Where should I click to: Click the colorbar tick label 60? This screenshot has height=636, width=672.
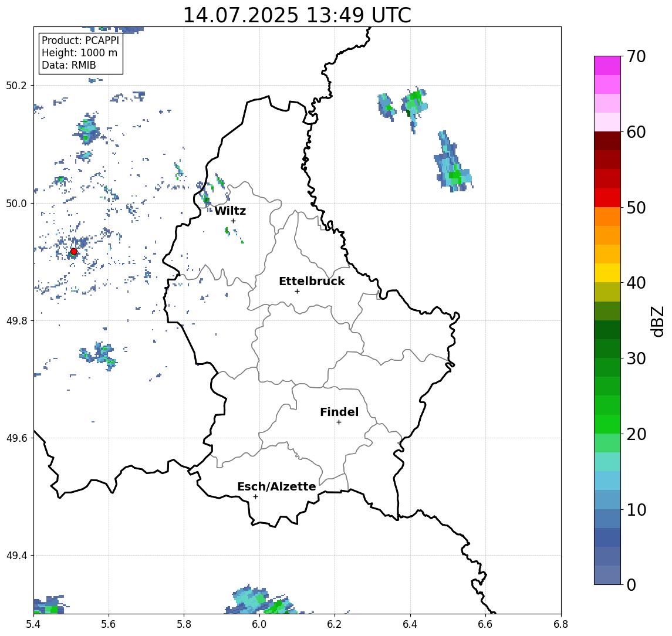(x=636, y=133)
